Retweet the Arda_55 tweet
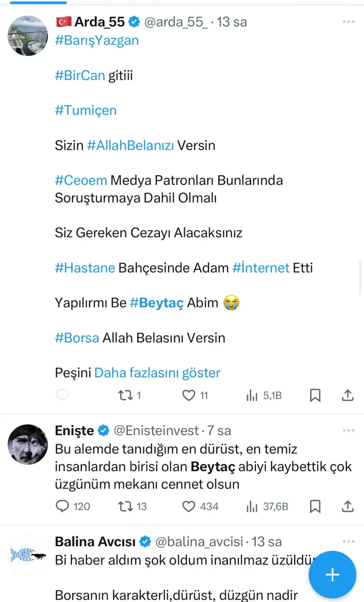This screenshot has height=602, width=364. pos(125,395)
